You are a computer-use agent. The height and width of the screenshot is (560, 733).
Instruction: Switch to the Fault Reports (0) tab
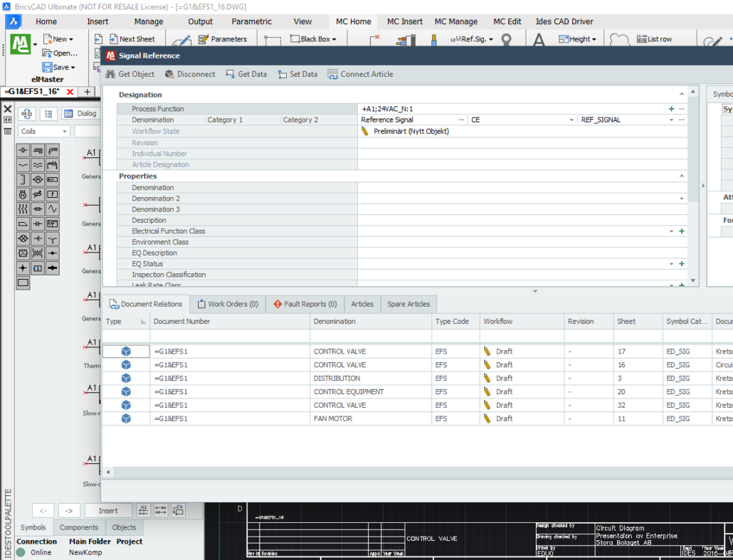click(305, 304)
